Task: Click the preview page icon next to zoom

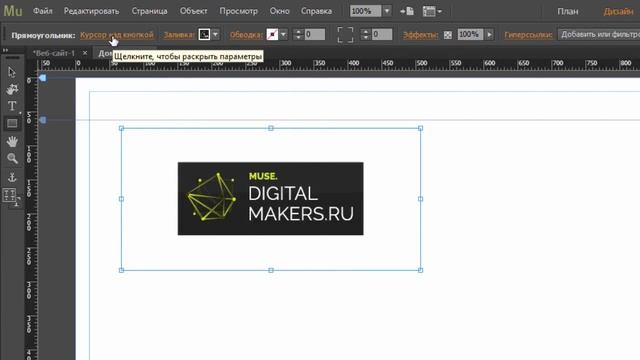Action: [x=407, y=11]
